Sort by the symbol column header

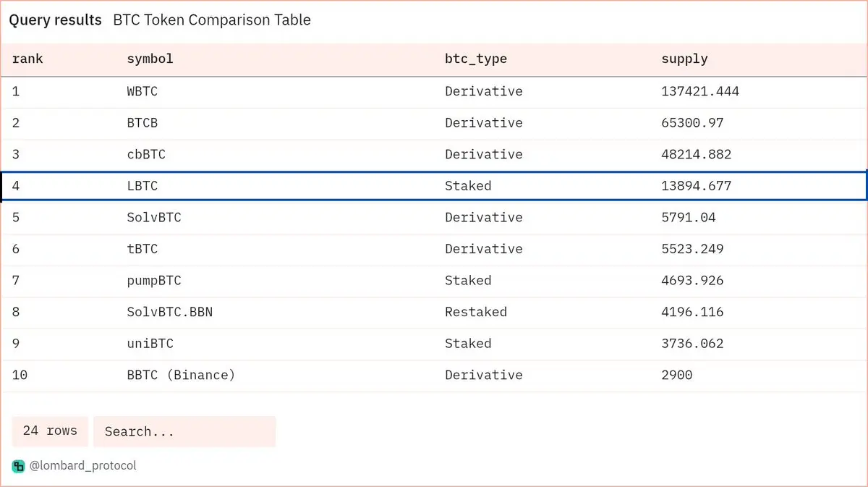pos(150,59)
